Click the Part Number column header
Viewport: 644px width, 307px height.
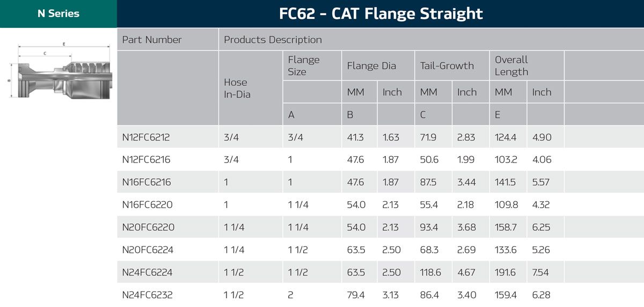point(152,40)
